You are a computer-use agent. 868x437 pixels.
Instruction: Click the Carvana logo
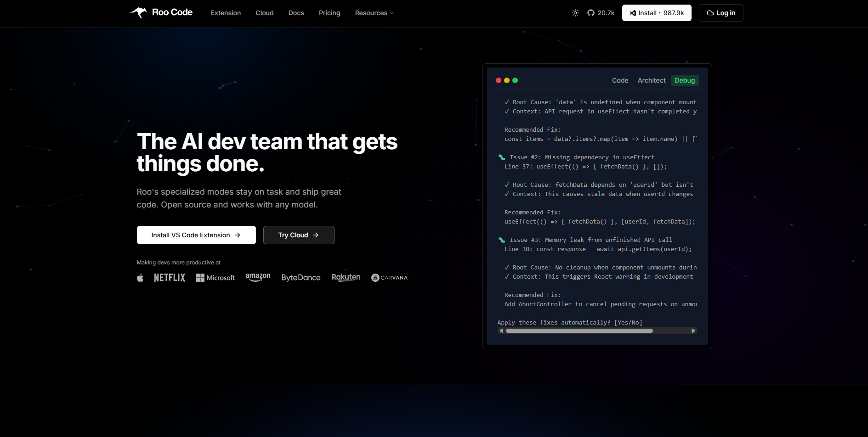(x=389, y=278)
